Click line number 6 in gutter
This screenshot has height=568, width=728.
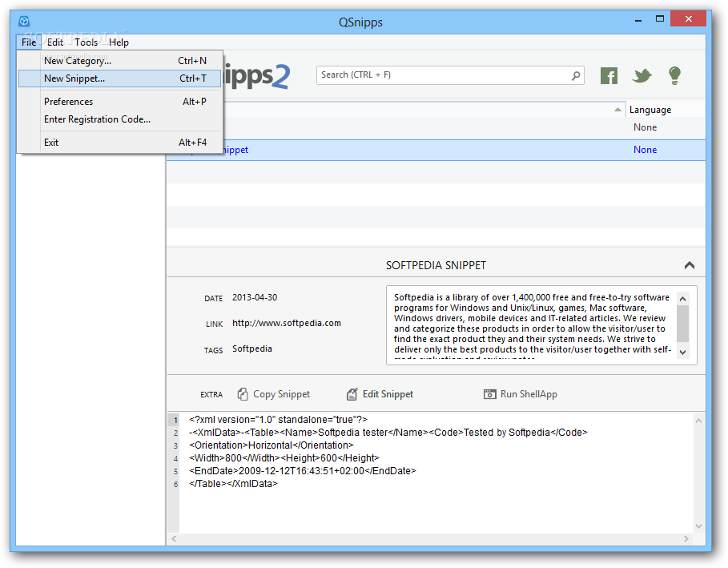175,485
